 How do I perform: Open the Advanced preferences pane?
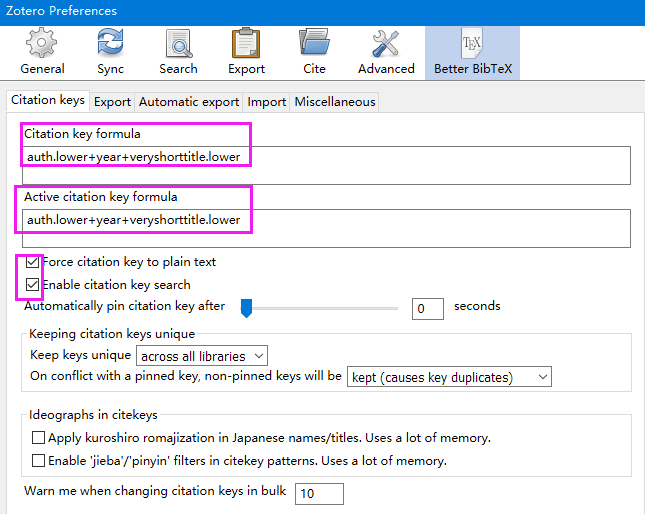(386, 52)
